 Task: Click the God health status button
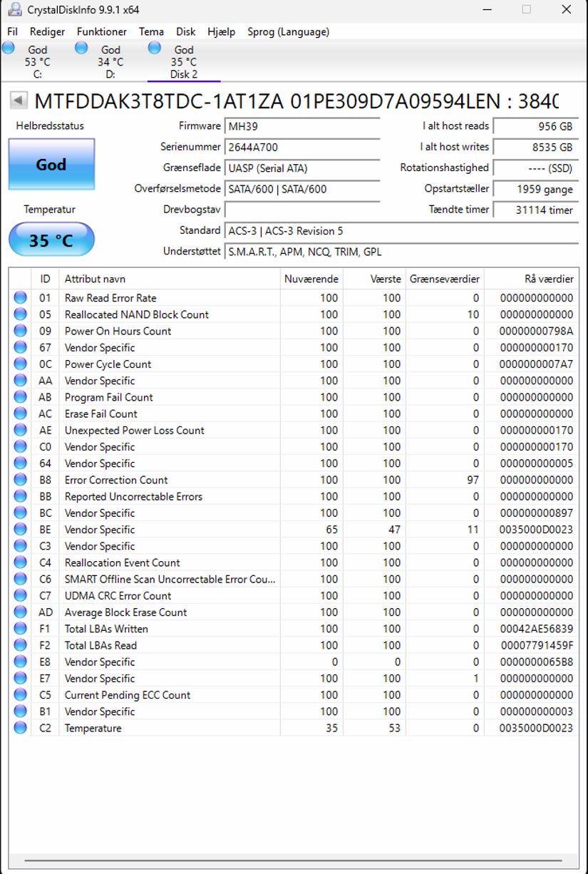coord(51,164)
